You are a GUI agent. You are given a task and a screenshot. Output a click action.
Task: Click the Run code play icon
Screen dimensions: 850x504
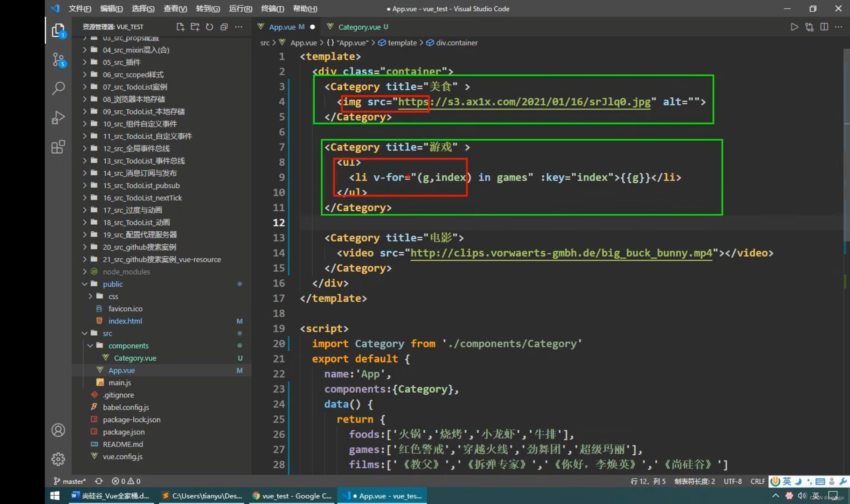(x=794, y=27)
